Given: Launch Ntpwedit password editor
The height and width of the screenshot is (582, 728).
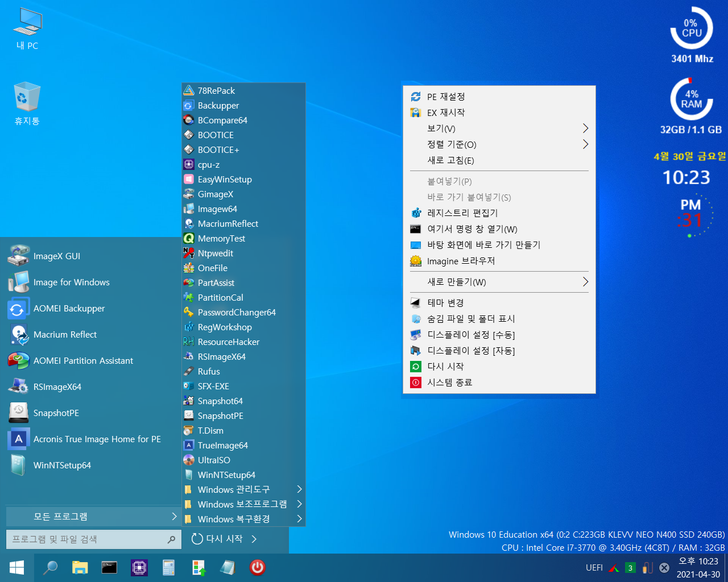Looking at the screenshot, I should click(243, 253).
